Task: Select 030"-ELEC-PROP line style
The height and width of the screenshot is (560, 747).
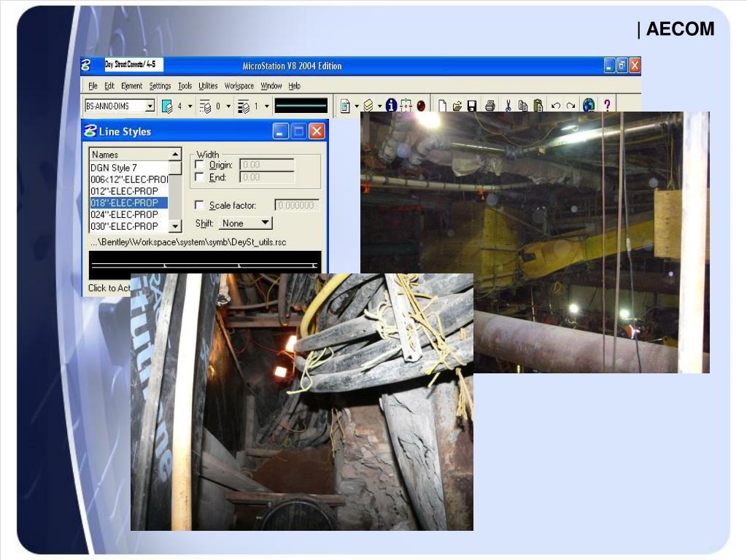Action: pos(128,226)
